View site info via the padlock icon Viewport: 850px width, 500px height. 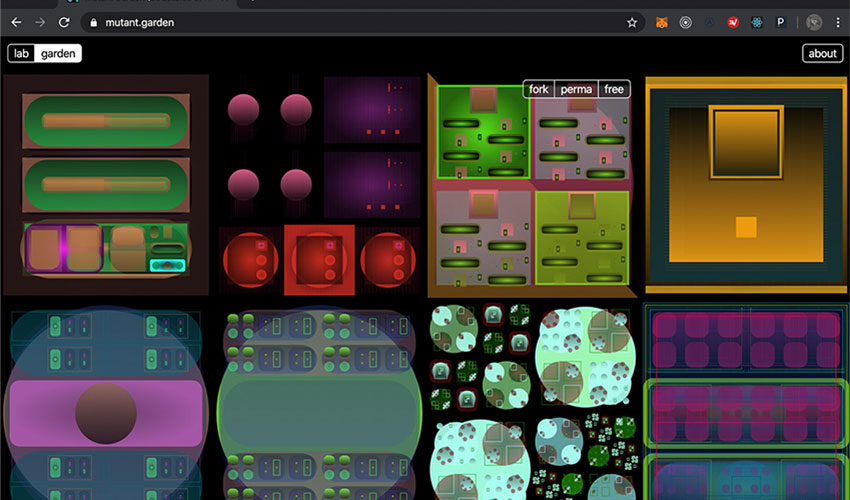pos(93,22)
